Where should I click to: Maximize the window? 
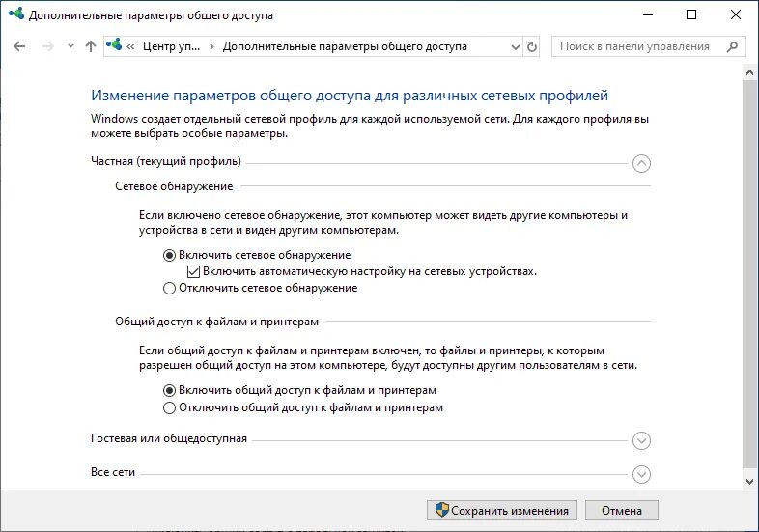point(691,15)
